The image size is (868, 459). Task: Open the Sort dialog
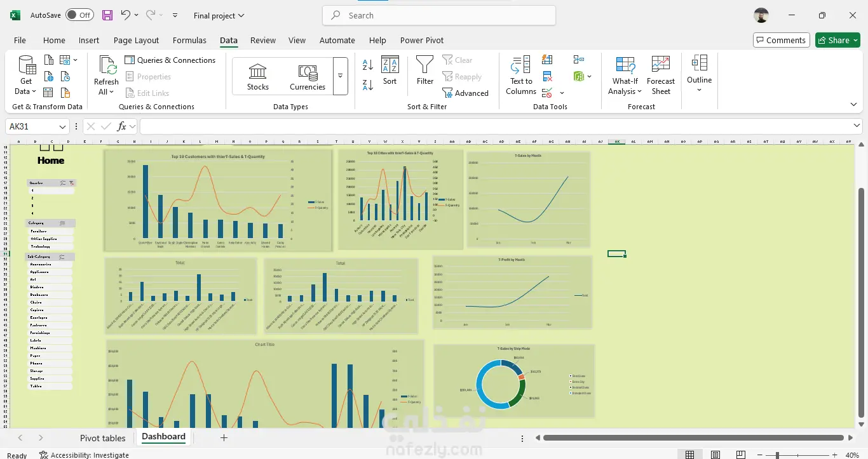390,70
